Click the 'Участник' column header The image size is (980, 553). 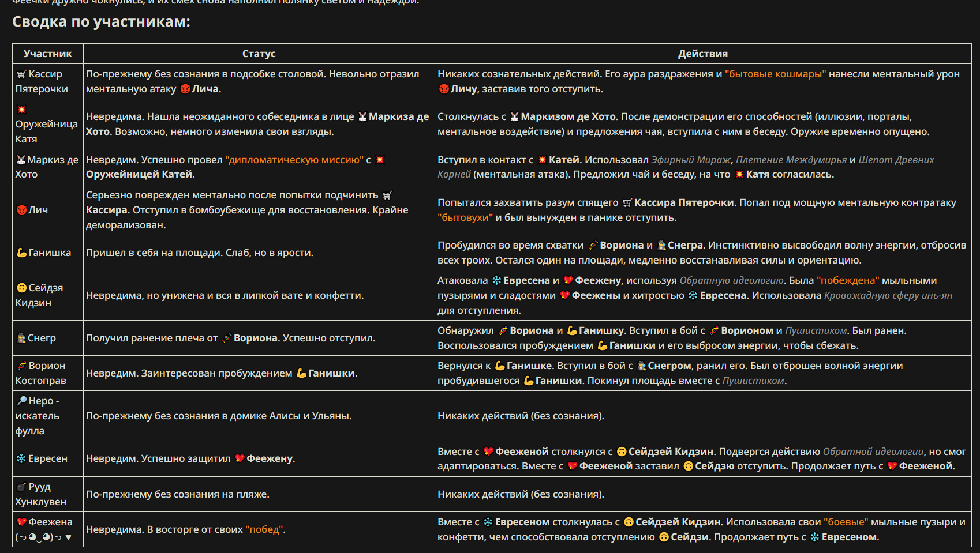pyautogui.click(x=48, y=54)
